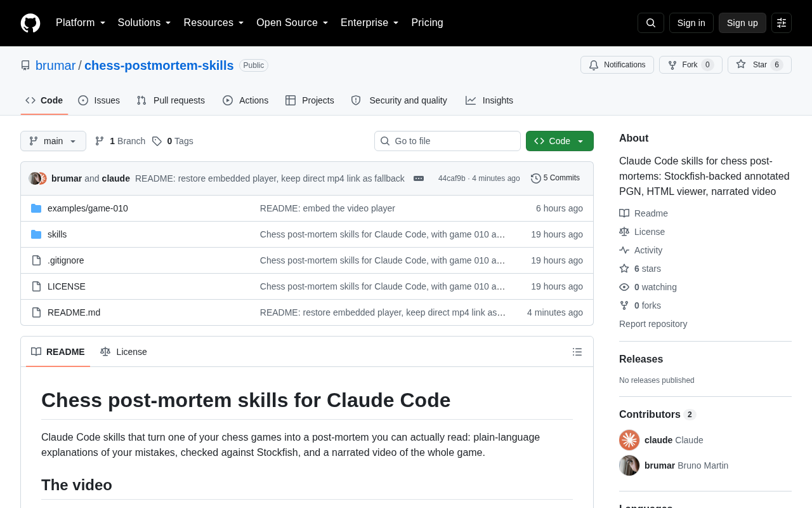Screen dimensions: 812x508
Task: Fork the repository
Action: (x=691, y=65)
